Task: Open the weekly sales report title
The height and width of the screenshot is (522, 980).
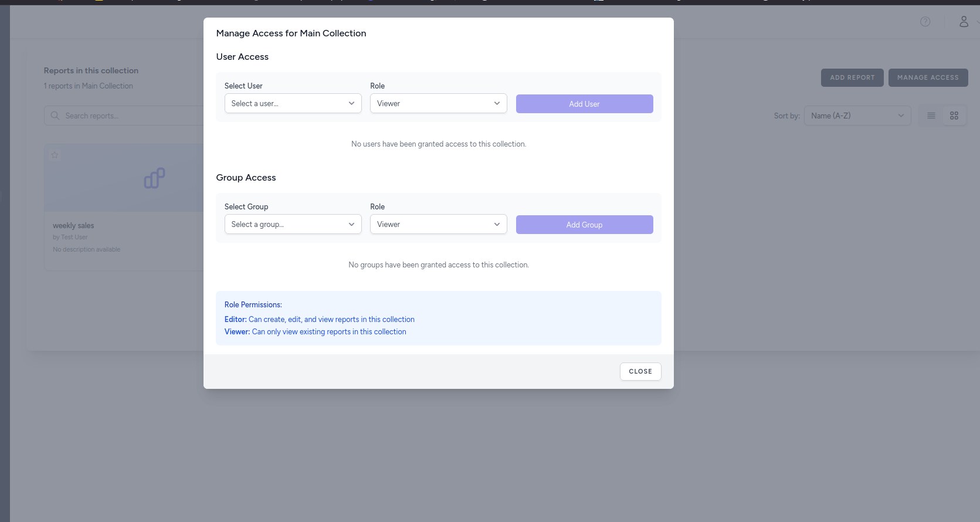Action: point(73,226)
